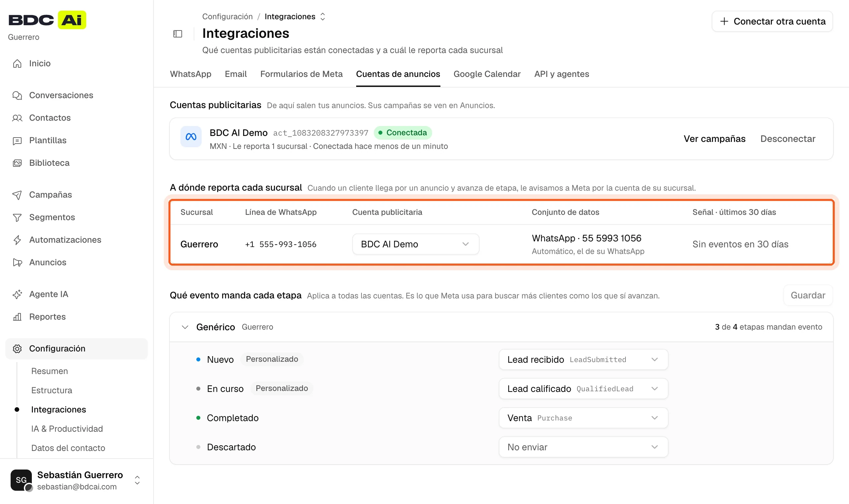Click the Reportes bar chart icon

17,317
